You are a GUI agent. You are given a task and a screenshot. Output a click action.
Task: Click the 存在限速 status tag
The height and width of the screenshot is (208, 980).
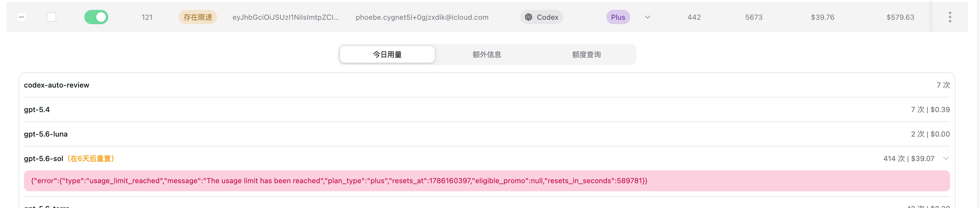click(198, 17)
